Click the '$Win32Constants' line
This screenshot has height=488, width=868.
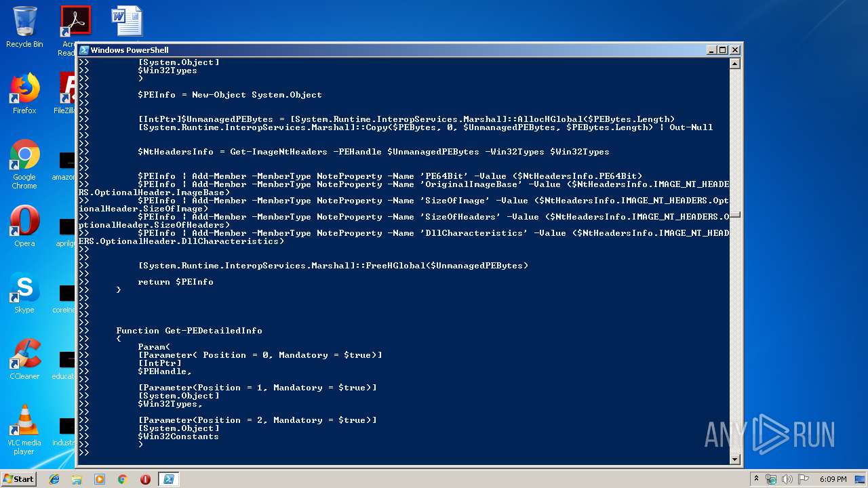click(178, 436)
